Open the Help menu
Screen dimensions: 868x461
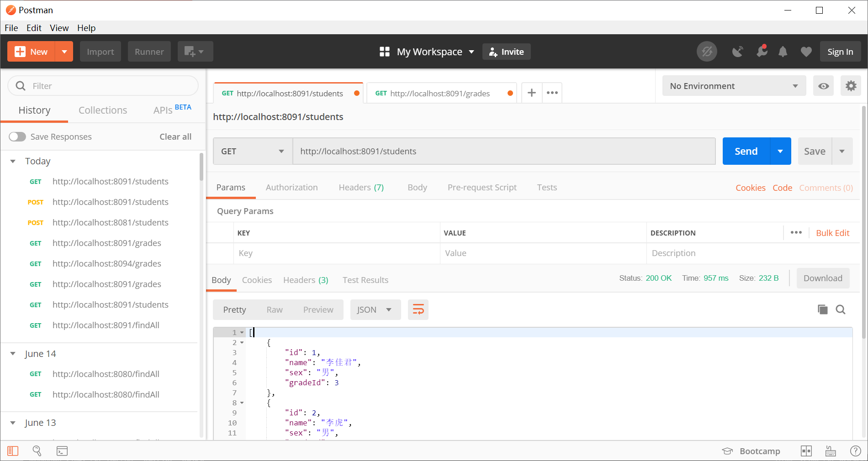pos(86,28)
